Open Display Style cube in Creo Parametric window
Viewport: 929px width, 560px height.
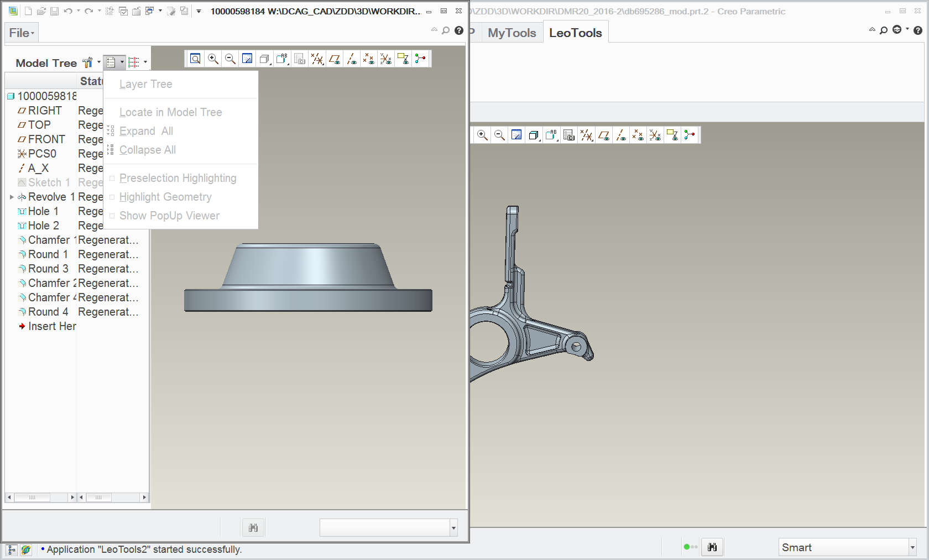534,135
